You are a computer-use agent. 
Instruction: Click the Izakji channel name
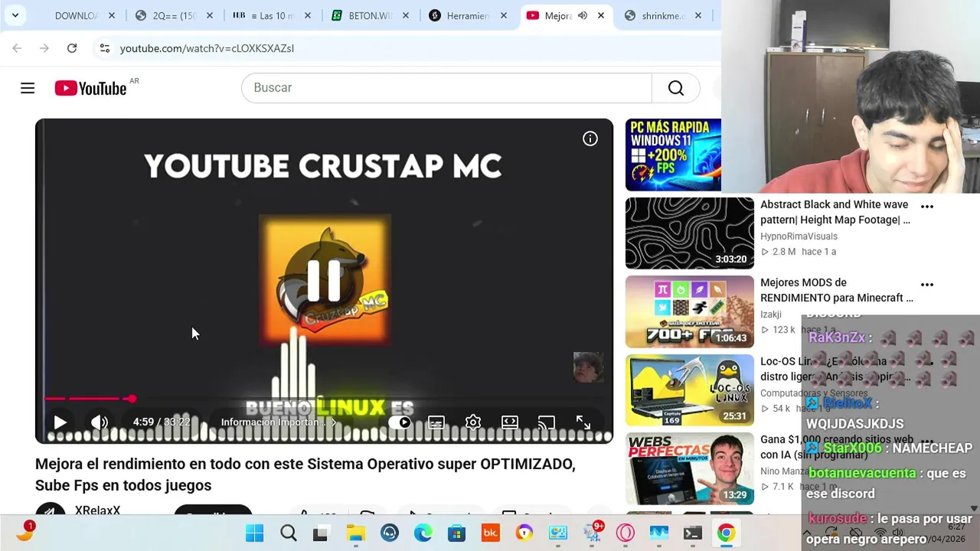(771, 315)
